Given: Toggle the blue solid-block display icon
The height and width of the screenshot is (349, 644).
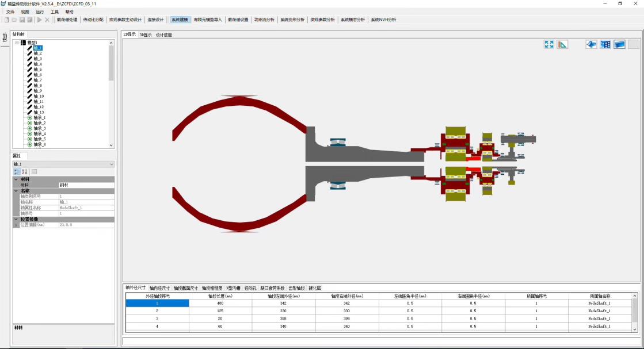Looking at the screenshot, I should (x=619, y=44).
